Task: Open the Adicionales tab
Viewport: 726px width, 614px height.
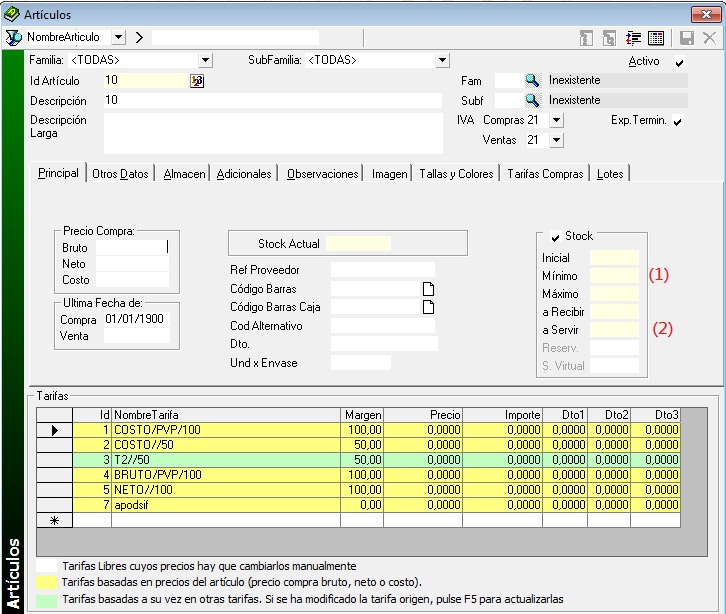Action: point(244,174)
